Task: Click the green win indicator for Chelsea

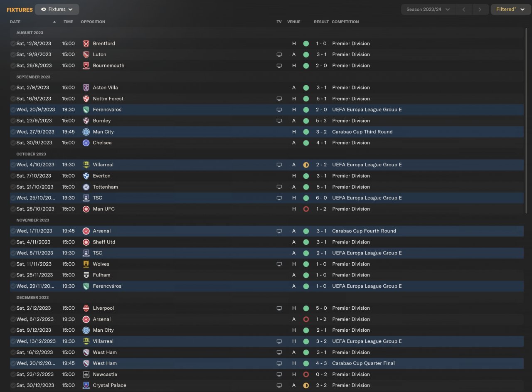Action: [306, 143]
